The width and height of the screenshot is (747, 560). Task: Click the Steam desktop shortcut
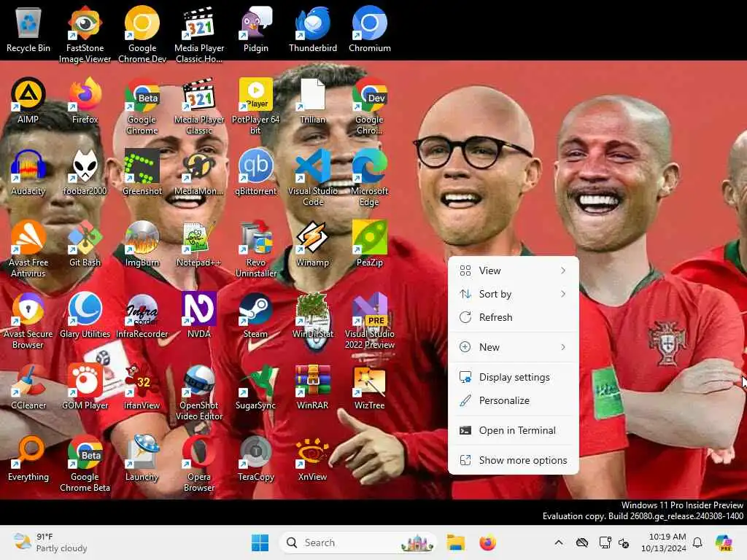(x=256, y=315)
